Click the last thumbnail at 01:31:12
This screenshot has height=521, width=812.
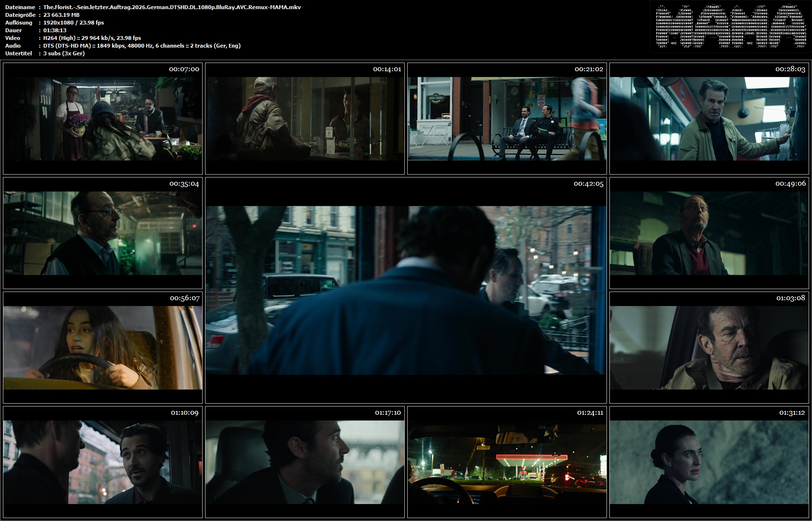click(709, 462)
